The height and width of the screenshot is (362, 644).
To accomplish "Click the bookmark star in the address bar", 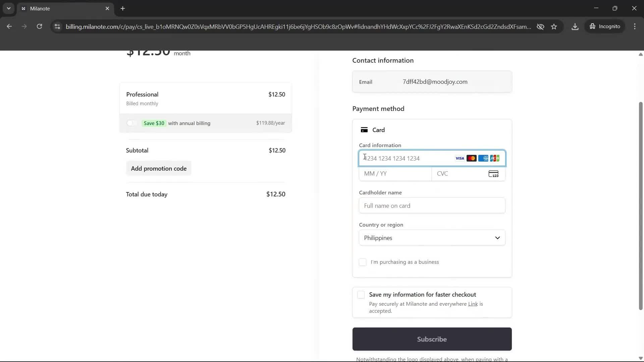I will [x=554, y=26].
